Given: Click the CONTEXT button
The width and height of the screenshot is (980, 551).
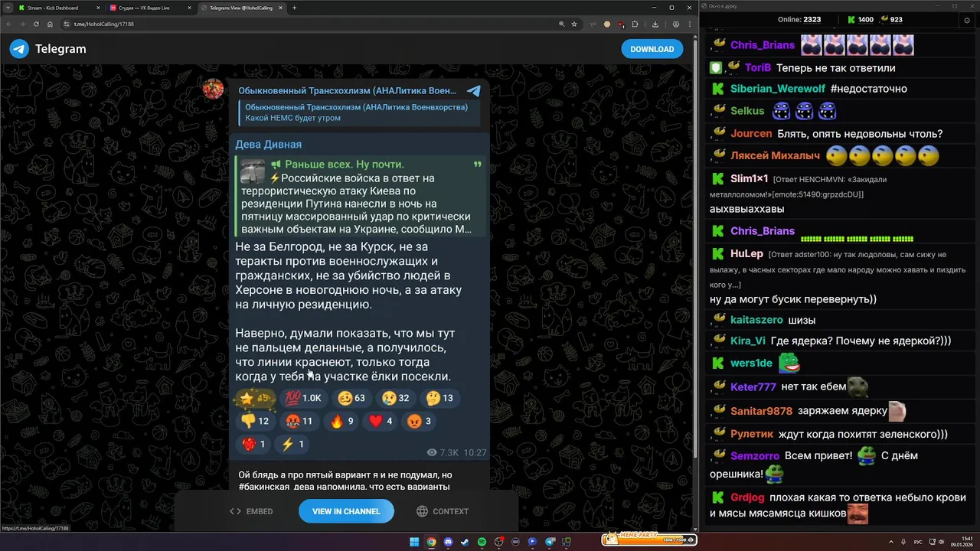Looking at the screenshot, I should 443,511.
